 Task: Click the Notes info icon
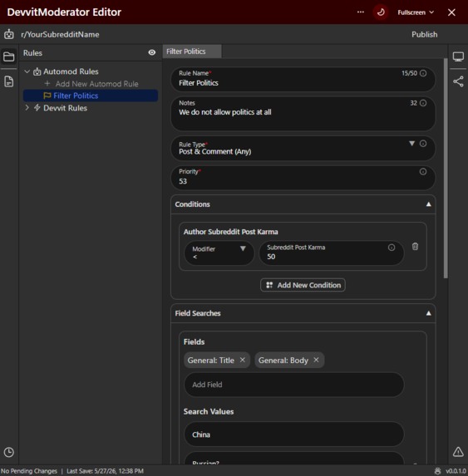coord(423,103)
